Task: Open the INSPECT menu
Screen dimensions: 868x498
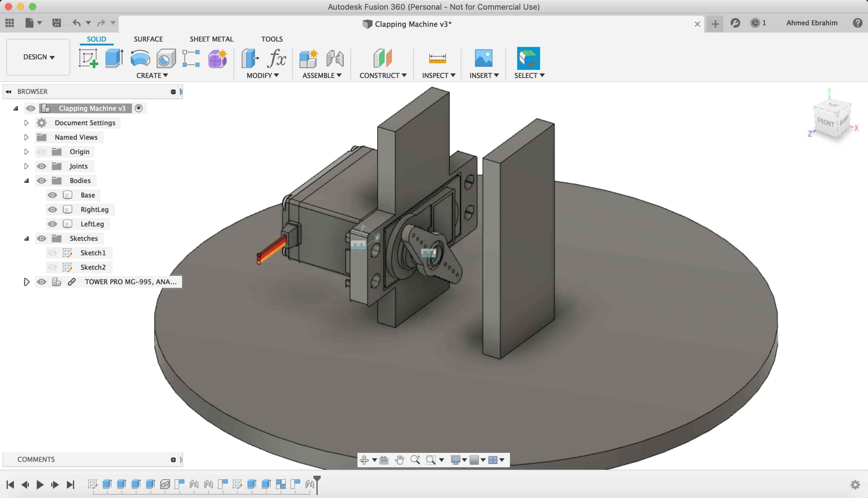Action: click(x=439, y=75)
